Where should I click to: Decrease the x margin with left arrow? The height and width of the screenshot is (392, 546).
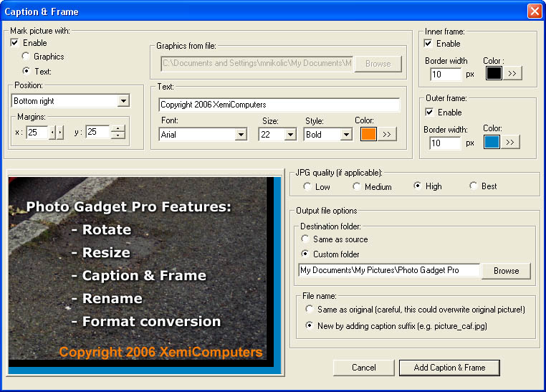point(52,133)
